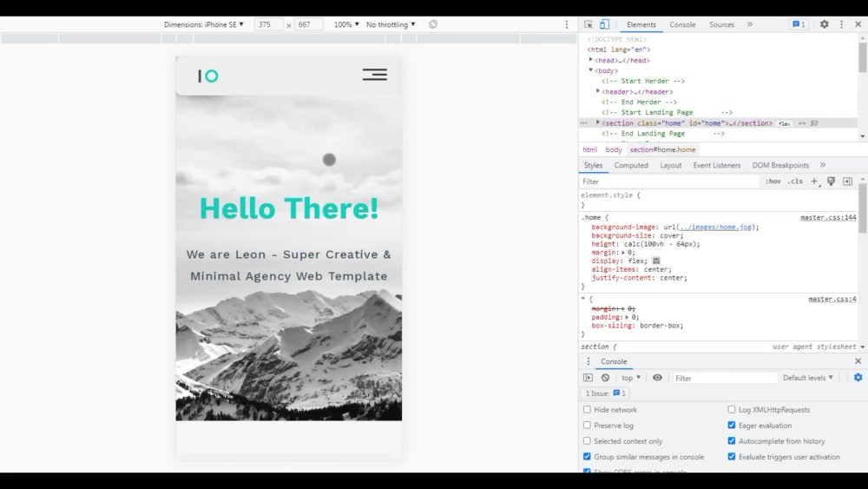This screenshot has height=489, width=868.
Task: Switch to the Console tab in top bar
Action: point(682,24)
